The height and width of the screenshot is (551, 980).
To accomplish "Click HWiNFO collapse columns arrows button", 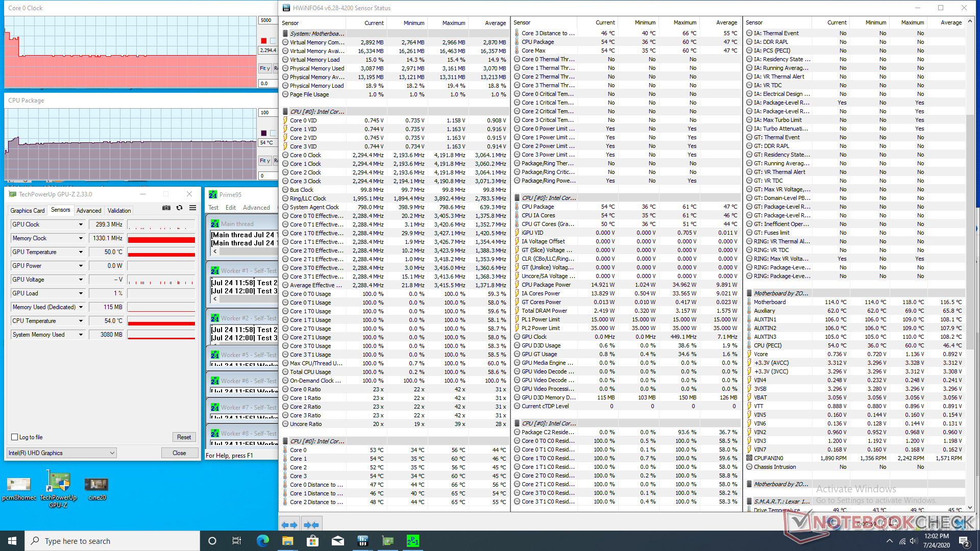I will pos(311,524).
